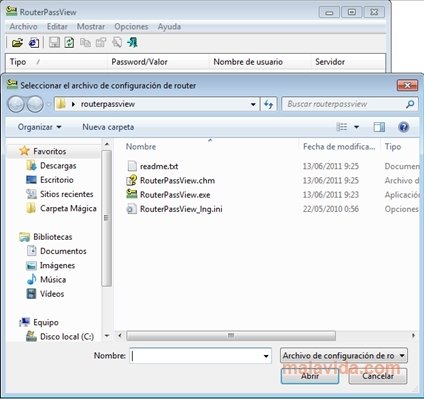This screenshot has height=399, width=424.
Task: Click the Nueva carpeta button
Action: pyautogui.click(x=108, y=127)
